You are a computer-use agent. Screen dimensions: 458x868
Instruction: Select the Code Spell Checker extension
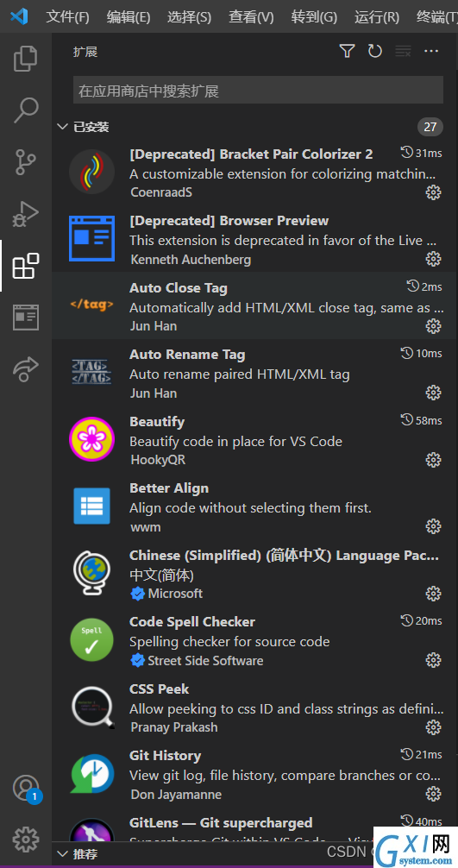255,640
